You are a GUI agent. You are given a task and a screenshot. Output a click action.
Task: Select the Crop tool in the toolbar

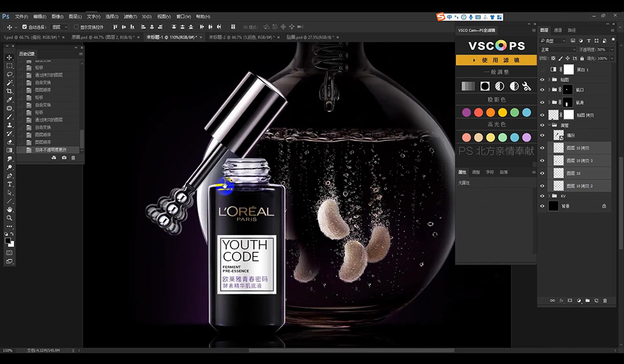[x=9, y=91]
